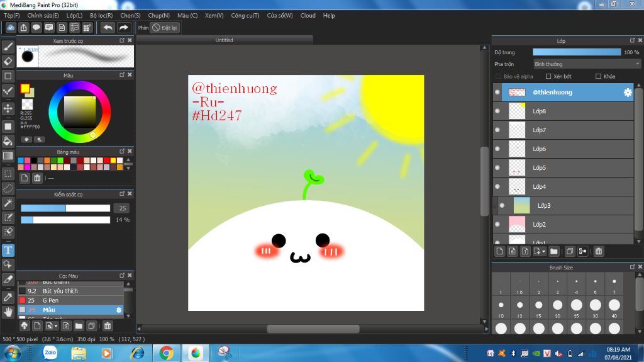The height and width of the screenshot is (362, 644).
Task: Open add-layer dropdown arrow in Layer panel
Action: click(544, 251)
